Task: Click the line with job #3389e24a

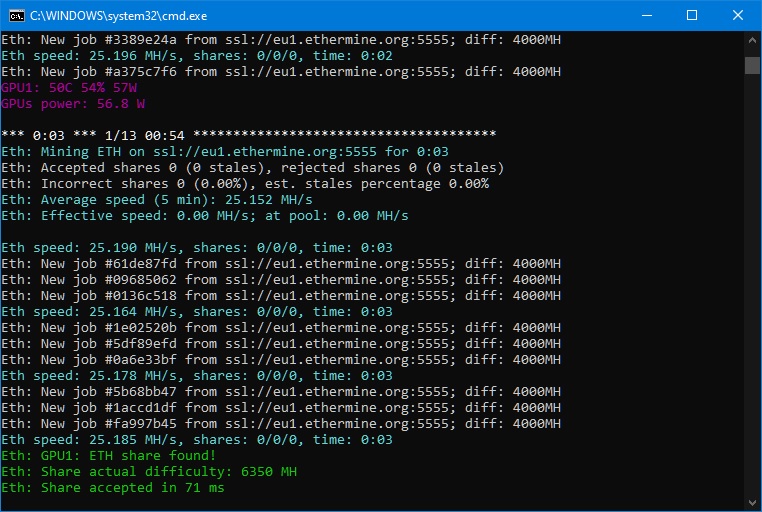Action: click(281, 40)
